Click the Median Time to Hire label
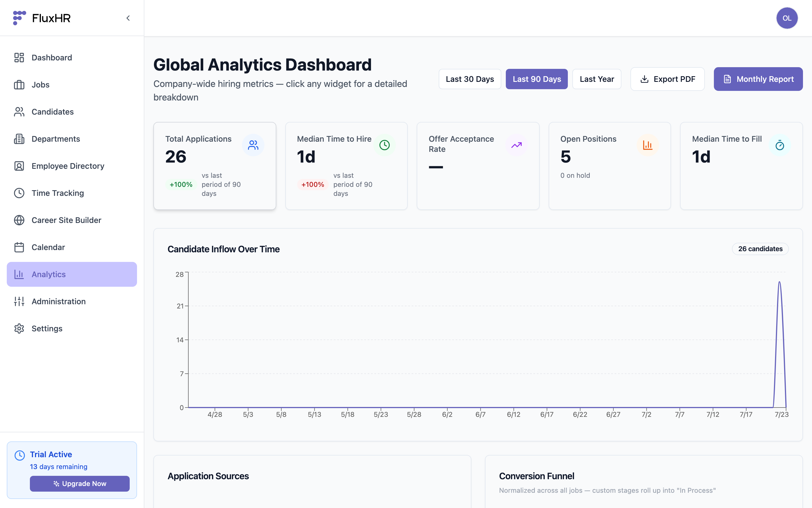This screenshot has height=508, width=812. click(334, 139)
